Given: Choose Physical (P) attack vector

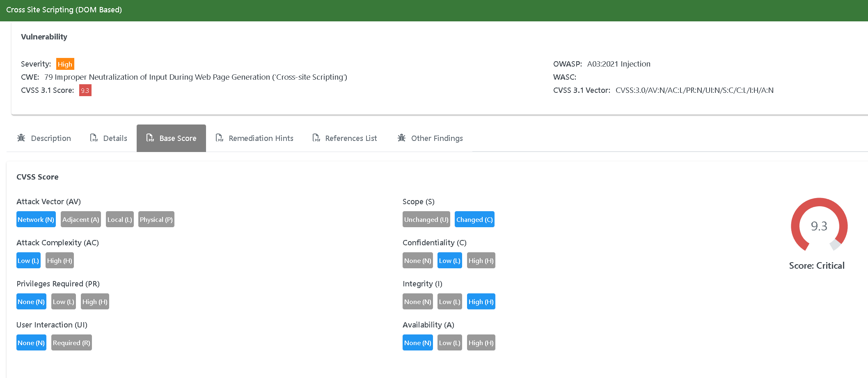Looking at the screenshot, I should (156, 219).
